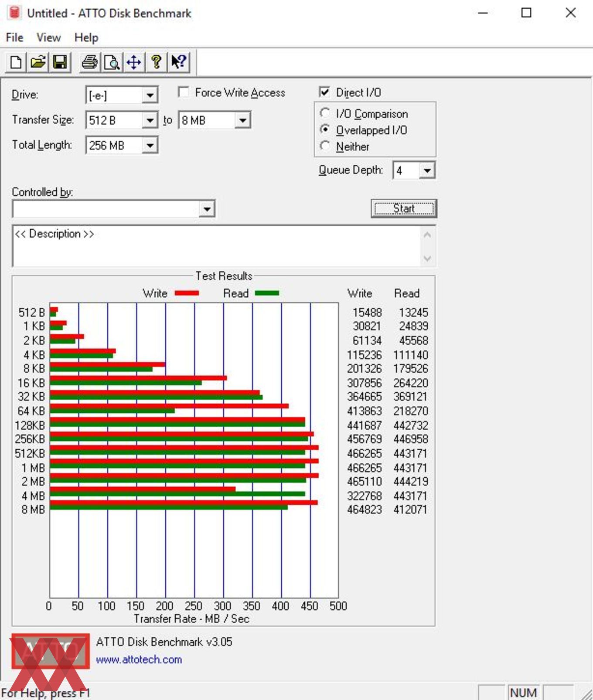Open the www.attotech.com link
Image resolution: width=593 pixels, height=700 pixels.
(139, 659)
